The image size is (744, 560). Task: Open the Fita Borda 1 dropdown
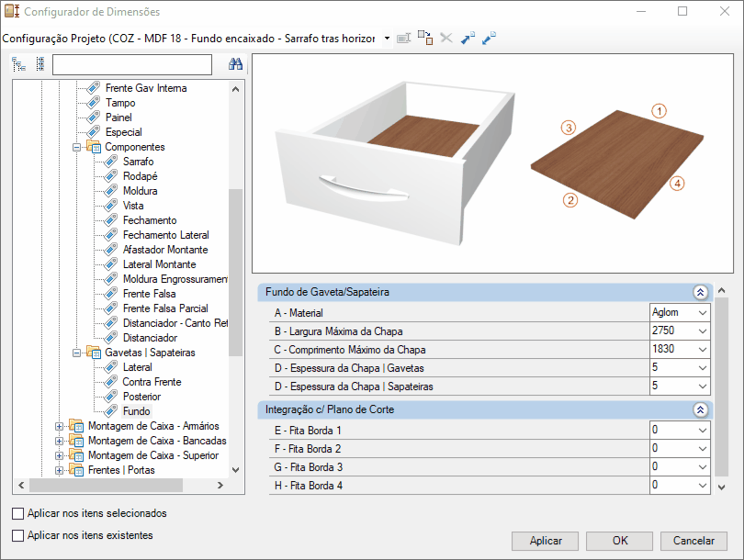[x=703, y=430]
